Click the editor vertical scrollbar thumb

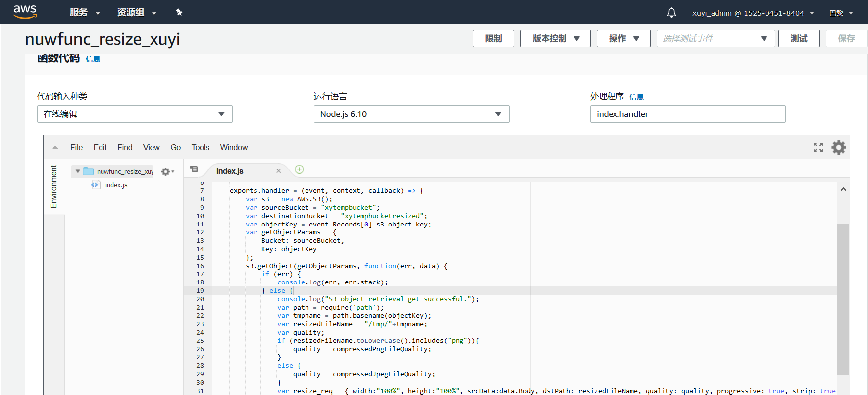tap(843, 299)
